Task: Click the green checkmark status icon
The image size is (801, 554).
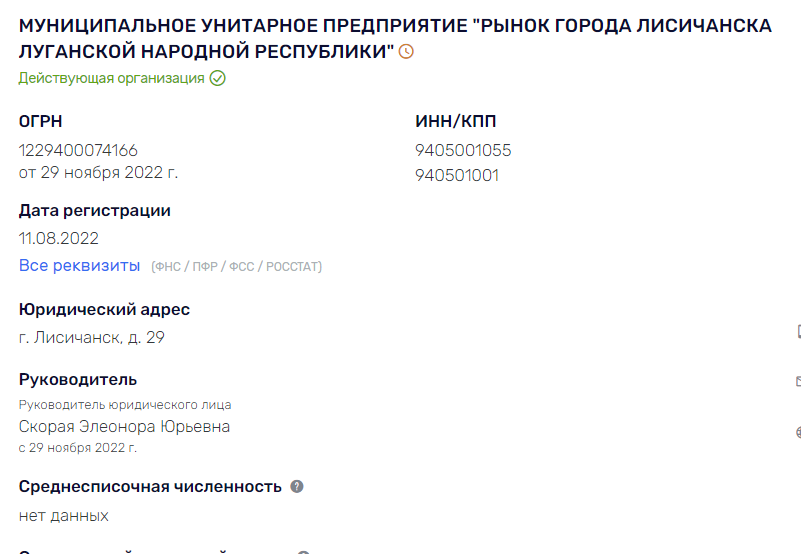Action: [217, 78]
